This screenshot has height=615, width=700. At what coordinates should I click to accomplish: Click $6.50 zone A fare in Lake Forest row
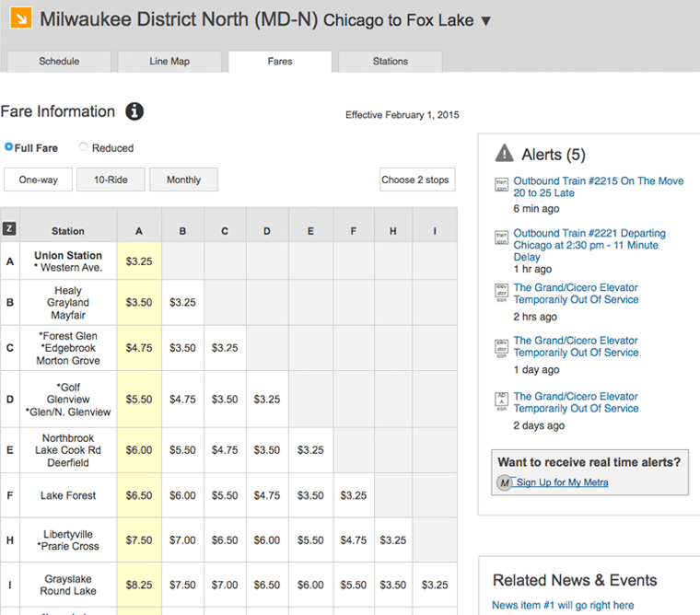(x=139, y=495)
